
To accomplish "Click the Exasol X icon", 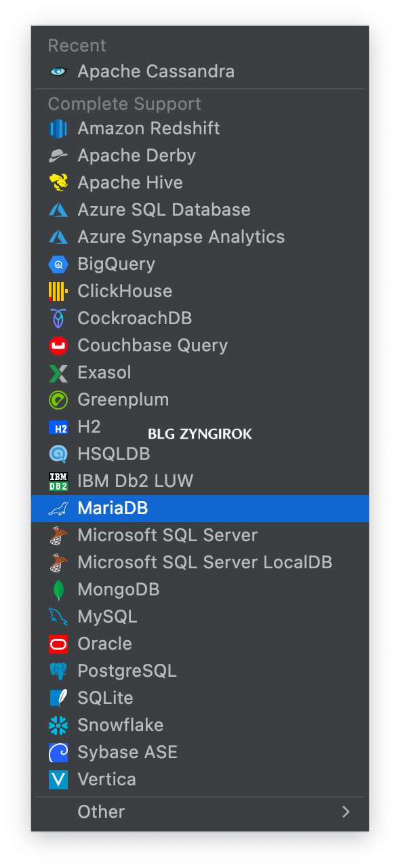I will point(58,372).
